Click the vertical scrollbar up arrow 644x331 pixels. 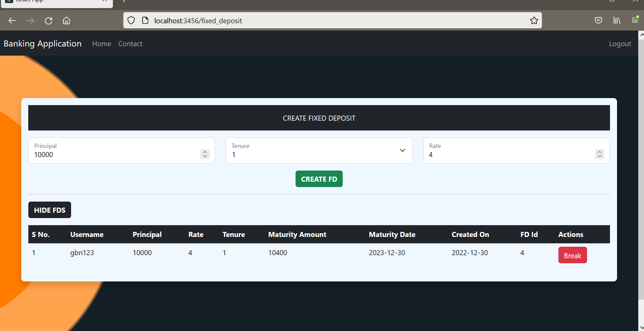click(x=641, y=35)
